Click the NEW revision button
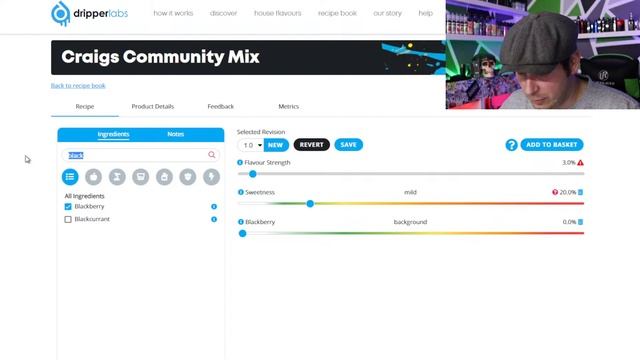This screenshot has width=640, height=360. pyautogui.click(x=276, y=145)
